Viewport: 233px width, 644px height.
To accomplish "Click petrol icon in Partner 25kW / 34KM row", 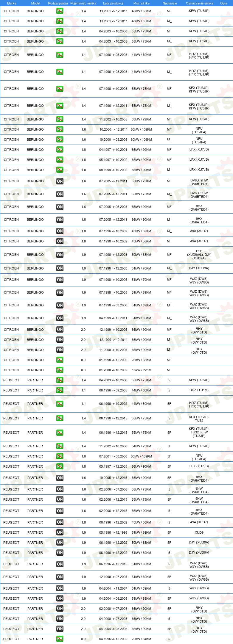I will tap(60, 639).
